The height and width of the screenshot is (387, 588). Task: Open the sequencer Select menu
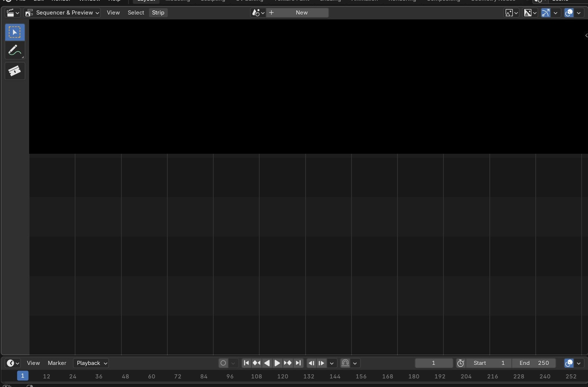point(136,13)
